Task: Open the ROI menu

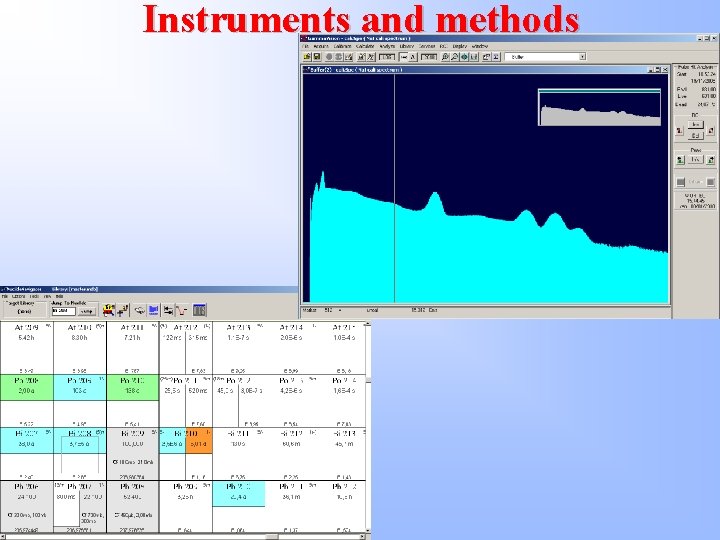Action: [443, 46]
